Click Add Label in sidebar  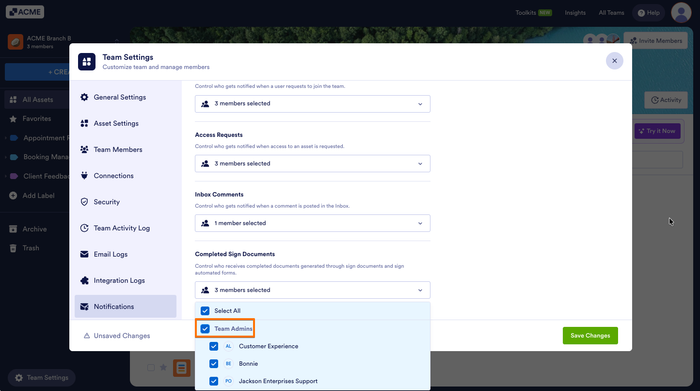(37, 196)
